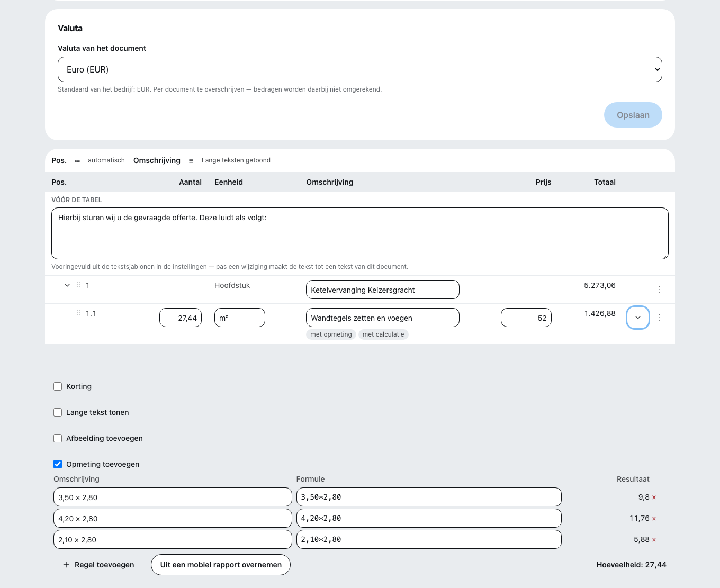Image resolution: width=720 pixels, height=588 pixels.
Task: Toggle the automatisch position numbering option
Action: pyautogui.click(x=106, y=160)
